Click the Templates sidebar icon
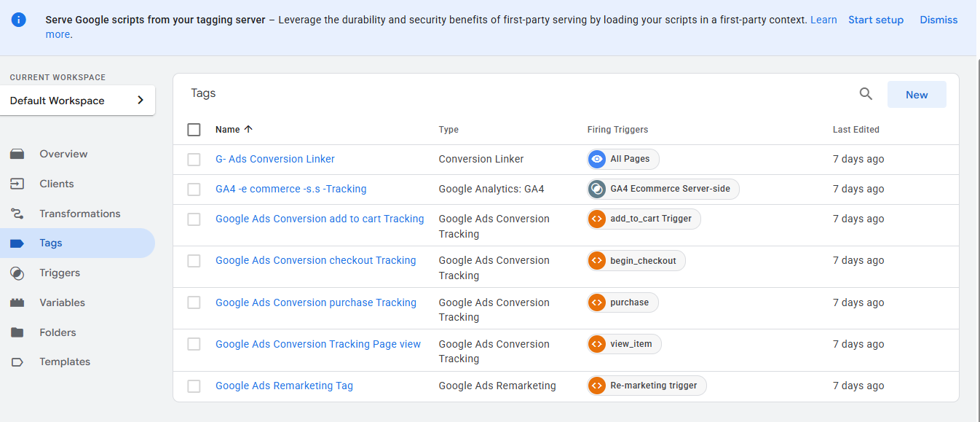 pos(17,362)
